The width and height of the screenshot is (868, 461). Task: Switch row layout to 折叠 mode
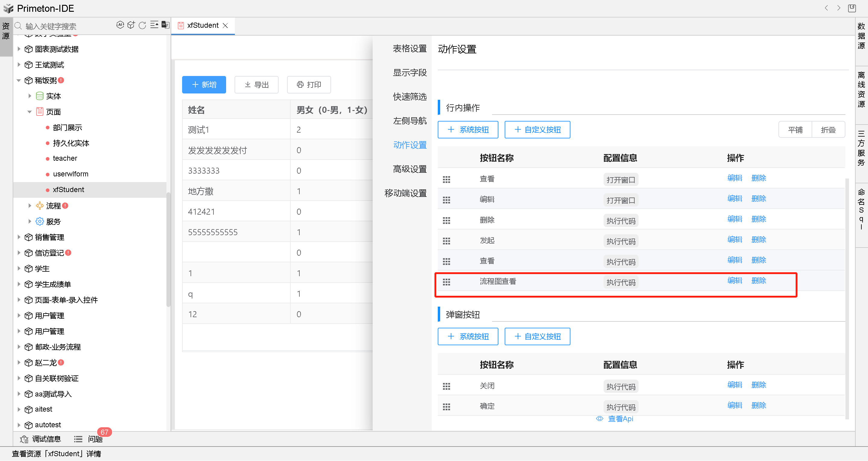828,130
